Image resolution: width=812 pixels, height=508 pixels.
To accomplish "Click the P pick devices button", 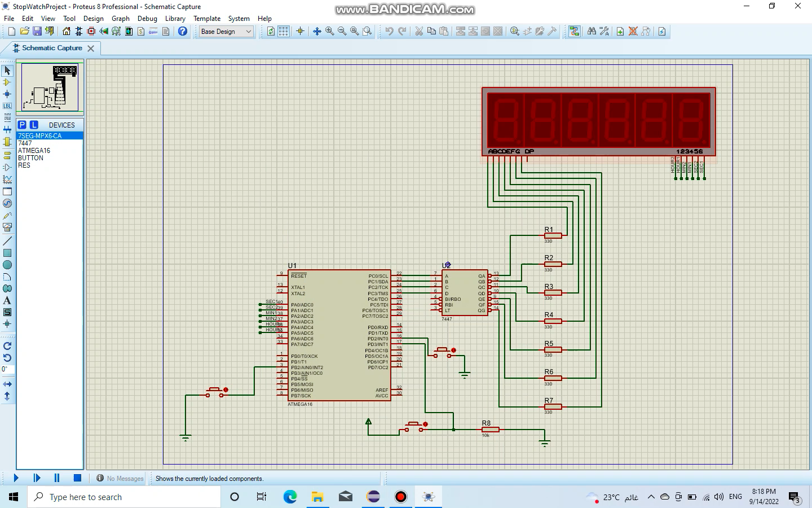I will click(22, 125).
